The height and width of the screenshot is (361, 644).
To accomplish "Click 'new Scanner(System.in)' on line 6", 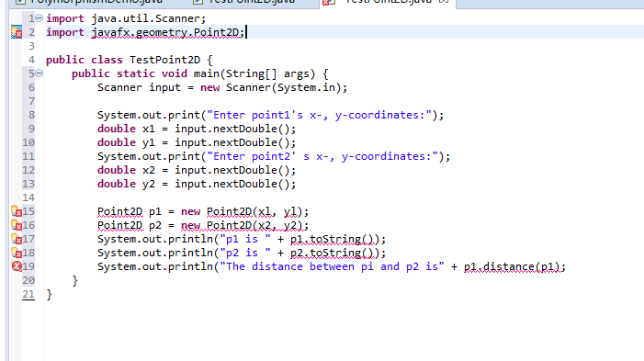I will [271, 87].
